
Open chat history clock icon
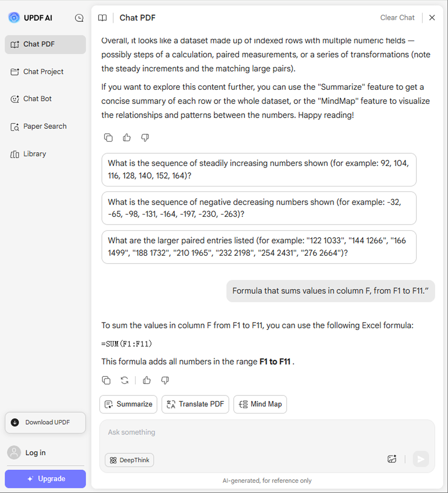[79, 18]
